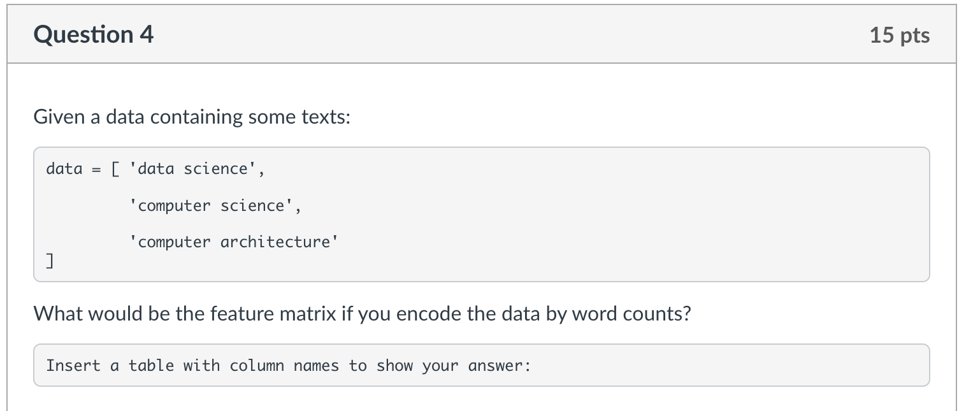Click the 'Insert a table with column names' box
This screenshot has width=980, height=411.
(x=482, y=365)
